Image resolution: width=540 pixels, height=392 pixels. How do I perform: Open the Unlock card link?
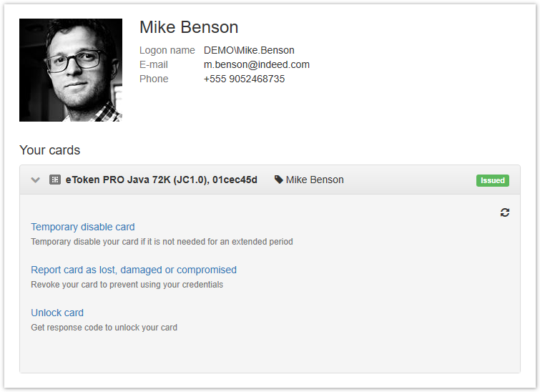[57, 313]
